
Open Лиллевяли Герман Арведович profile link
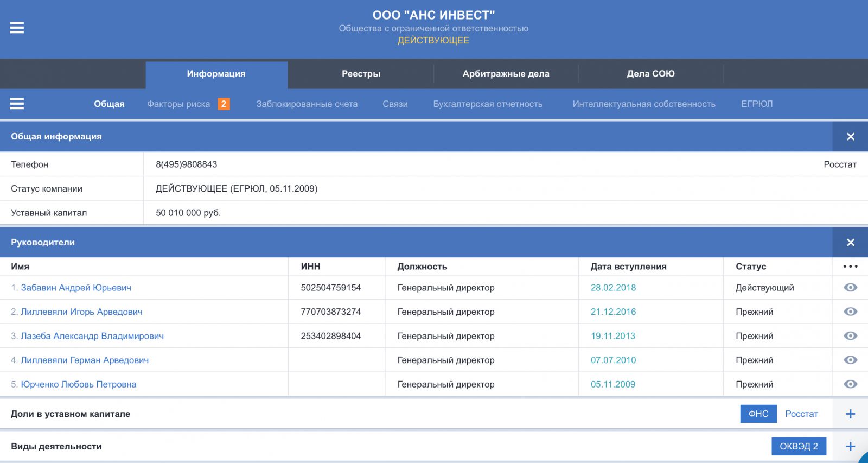85,360
